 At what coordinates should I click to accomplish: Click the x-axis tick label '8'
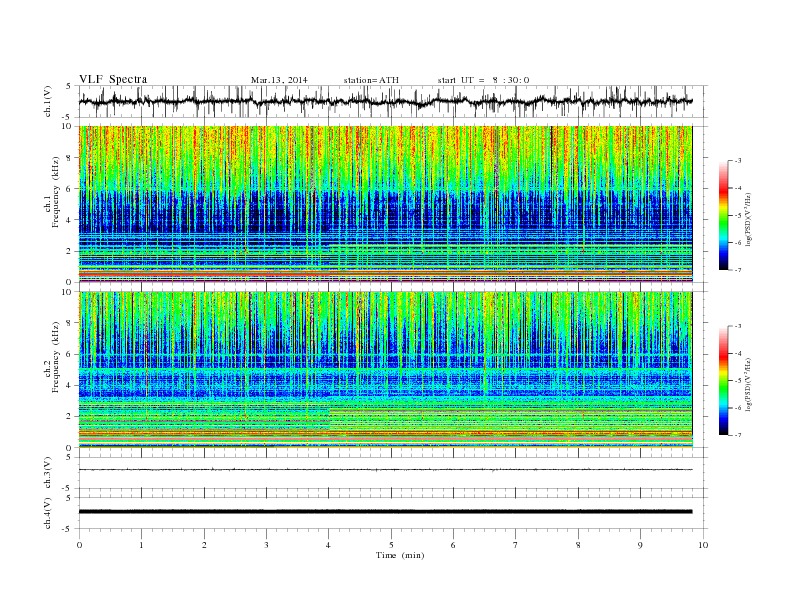pyautogui.click(x=578, y=545)
